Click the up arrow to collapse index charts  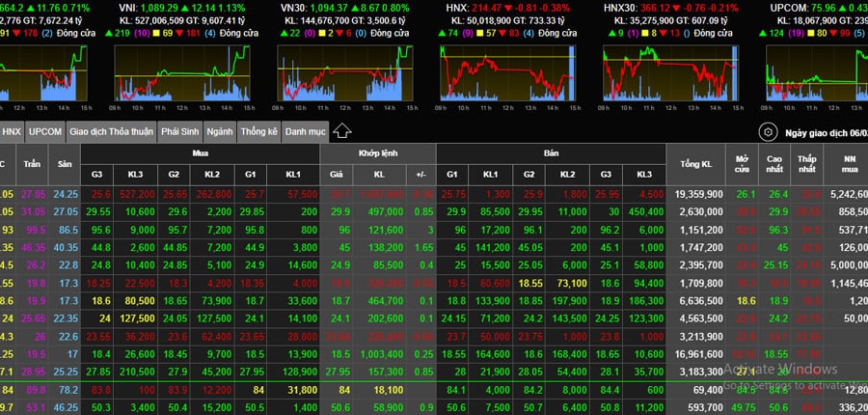(x=342, y=132)
